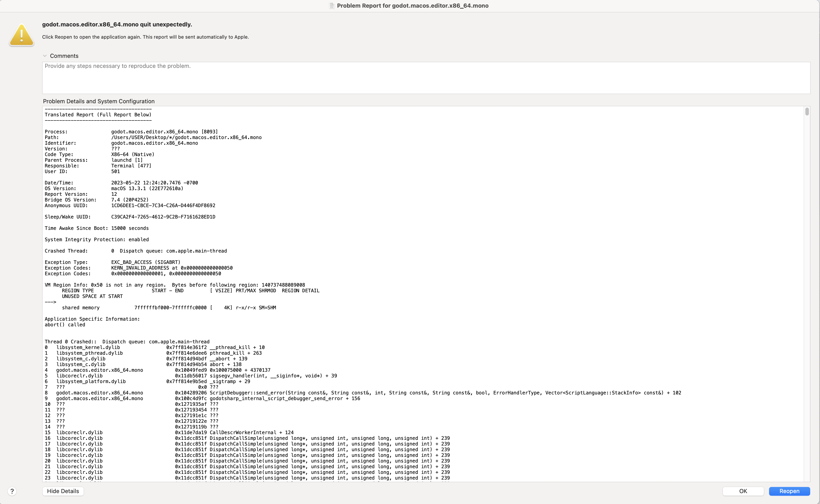This screenshot has width=820, height=504.
Task: Click the Application Specific Information section
Action: tap(92, 319)
